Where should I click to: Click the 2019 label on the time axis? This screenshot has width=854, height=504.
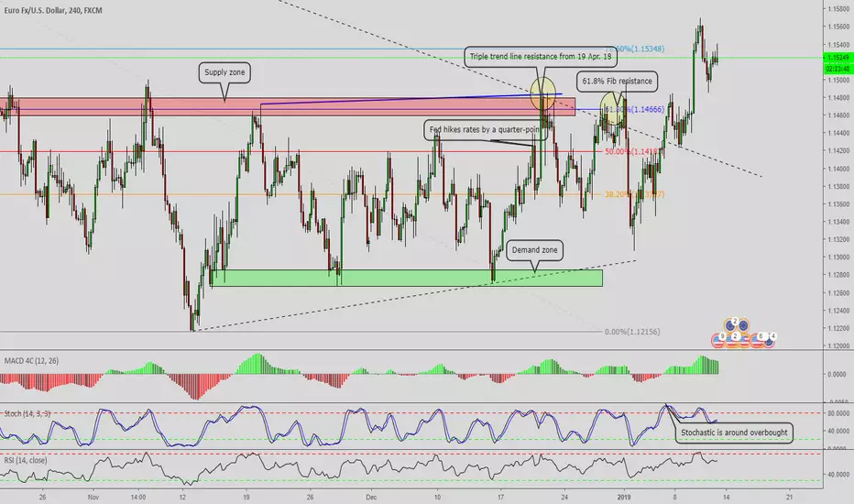coord(624,497)
